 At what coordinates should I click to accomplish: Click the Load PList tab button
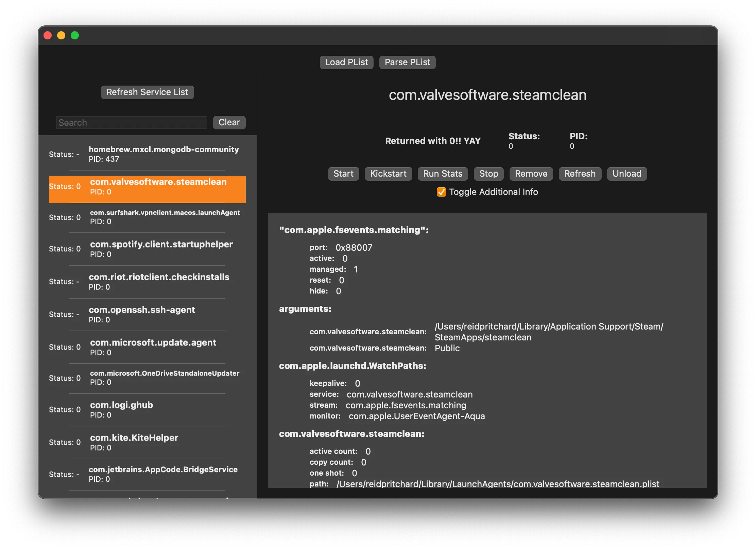(346, 61)
